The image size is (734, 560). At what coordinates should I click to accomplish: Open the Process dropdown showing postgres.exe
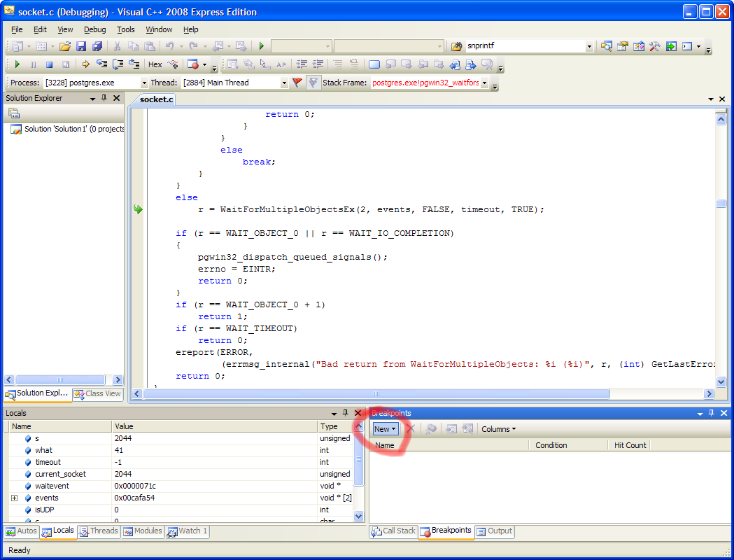tap(145, 83)
